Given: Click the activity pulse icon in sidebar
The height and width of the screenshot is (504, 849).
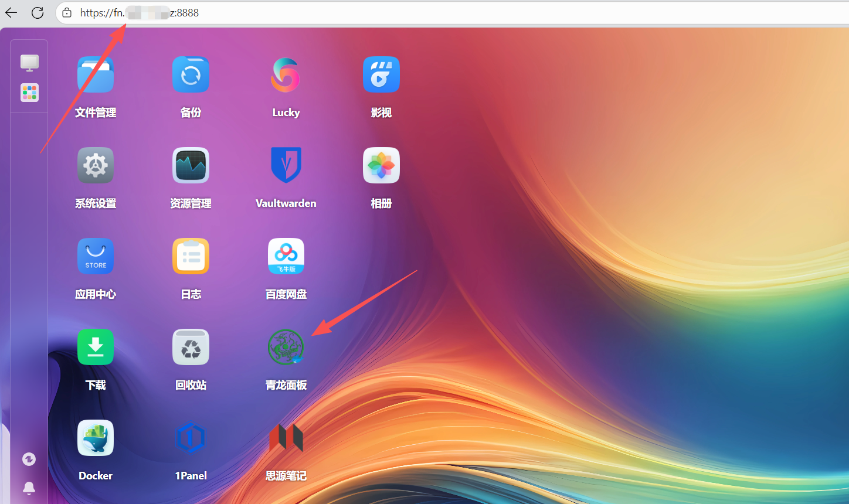Looking at the screenshot, I should [x=29, y=459].
